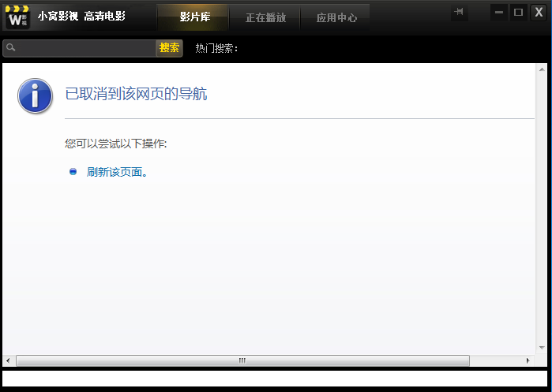Click the blue bullet beside 刷新该页面

[73, 171]
